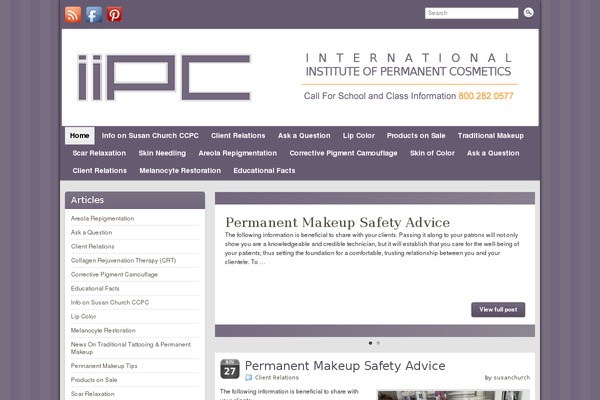Open Traditional Makeup menu item

point(491,136)
